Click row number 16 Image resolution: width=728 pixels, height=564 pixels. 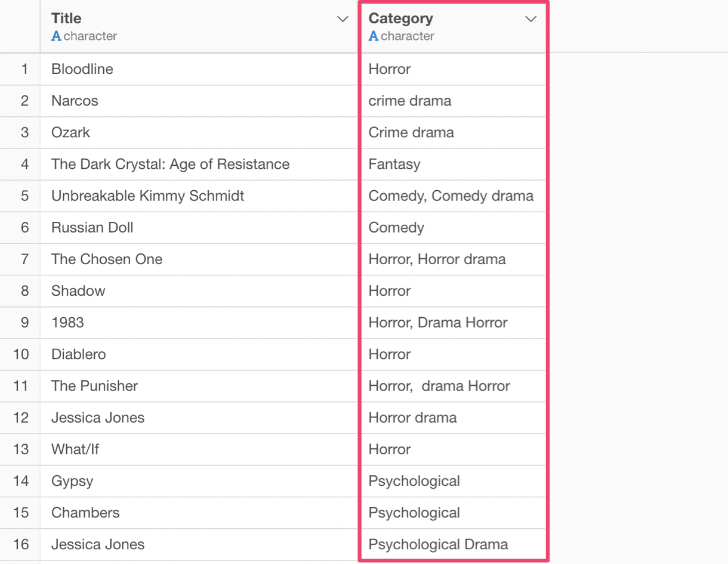(x=21, y=544)
